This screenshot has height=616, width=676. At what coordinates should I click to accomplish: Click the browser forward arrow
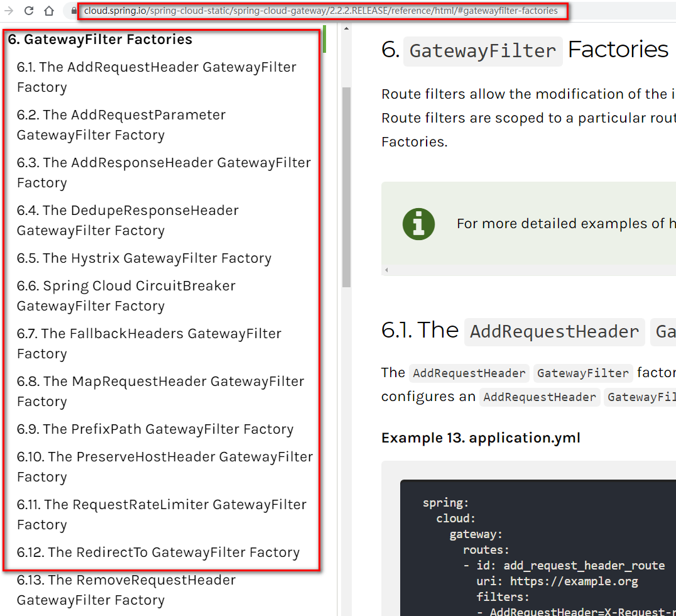click(x=9, y=11)
